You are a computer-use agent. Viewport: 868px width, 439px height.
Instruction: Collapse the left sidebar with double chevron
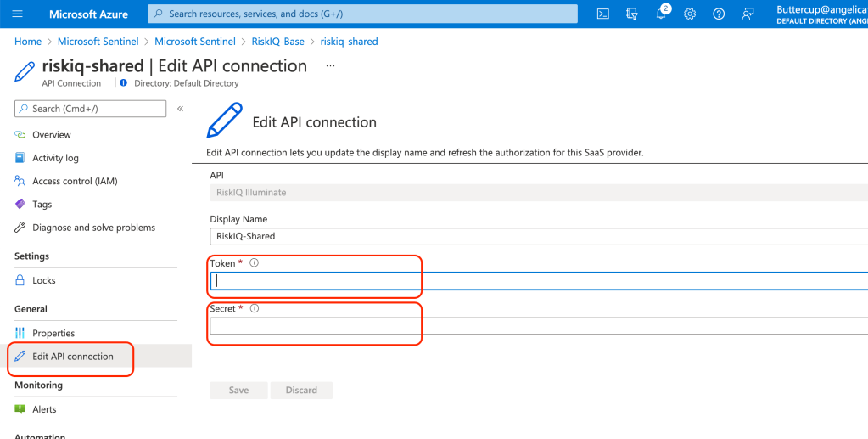click(180, 109)
